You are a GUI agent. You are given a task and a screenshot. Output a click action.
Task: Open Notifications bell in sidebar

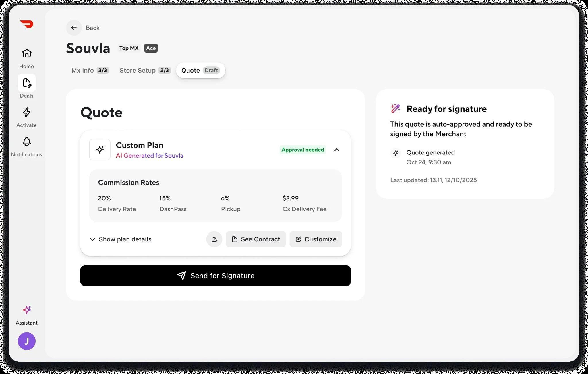point(26,147)
